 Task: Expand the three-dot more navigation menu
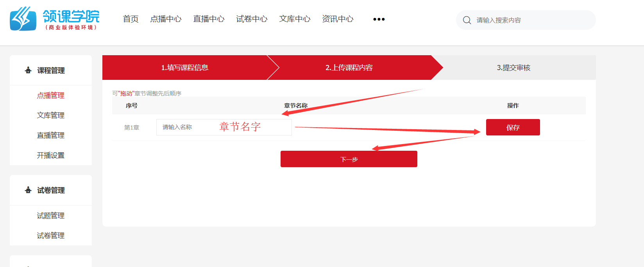click(x=379, y=19)
